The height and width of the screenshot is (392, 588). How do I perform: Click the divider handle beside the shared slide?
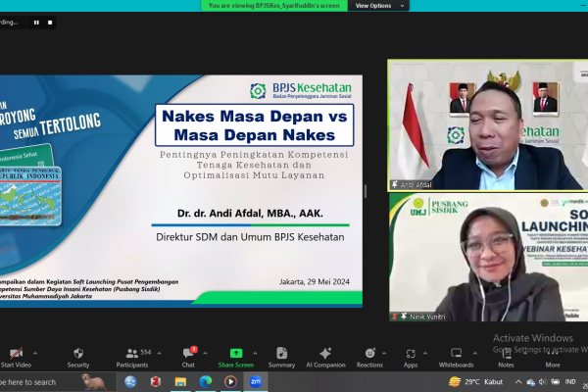pos(366,191)
